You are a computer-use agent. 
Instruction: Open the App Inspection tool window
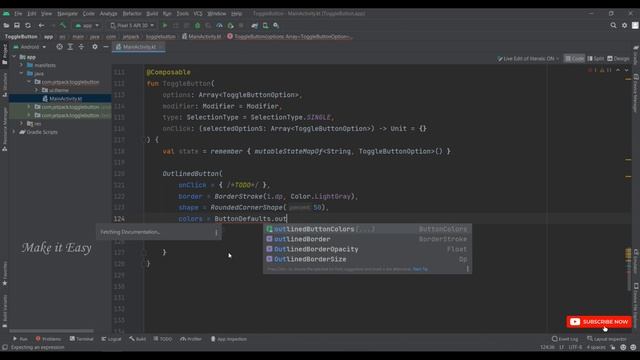click(229, 339)
